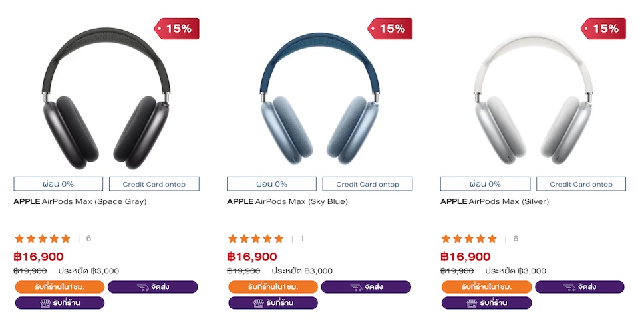This screenshot has width=644, height=335.
Task: Choose delivery option for Silver AirPods Max
Action: point(579,287)
